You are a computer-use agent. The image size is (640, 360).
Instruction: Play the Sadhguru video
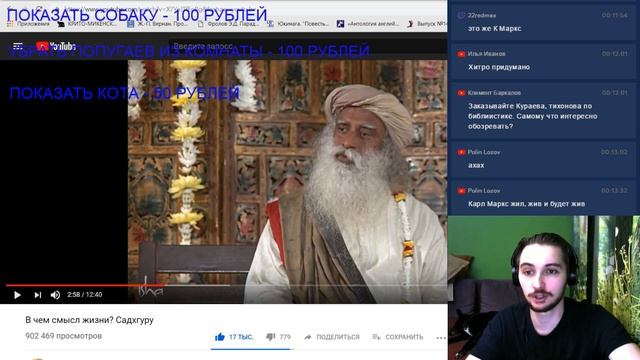coord(17,295)
